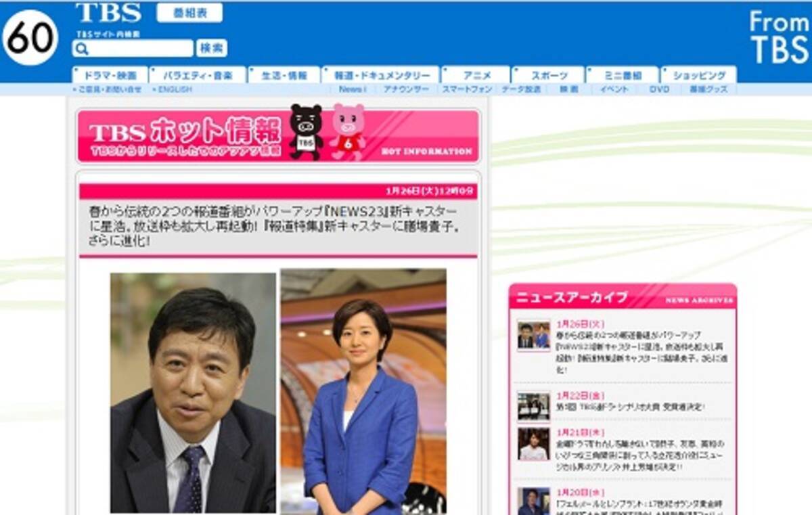This screenshot has height=515, width=812.
Task: Click the From TBS logo
Action: point(778,37)
